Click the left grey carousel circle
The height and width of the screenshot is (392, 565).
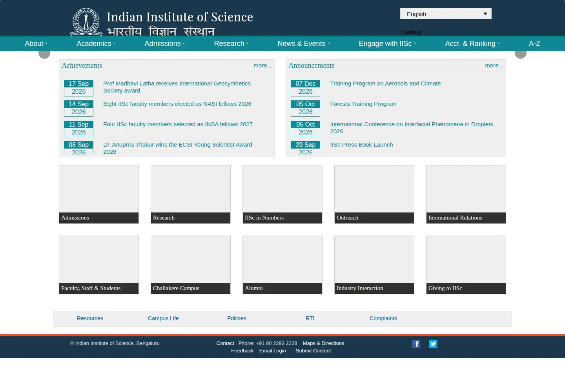(x=44, y=54)
